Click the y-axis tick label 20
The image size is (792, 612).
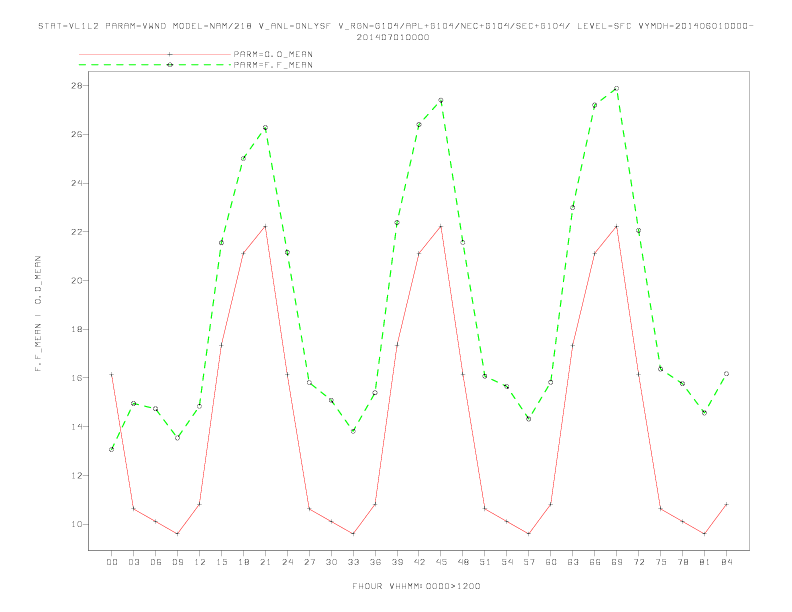coord(77,281)
